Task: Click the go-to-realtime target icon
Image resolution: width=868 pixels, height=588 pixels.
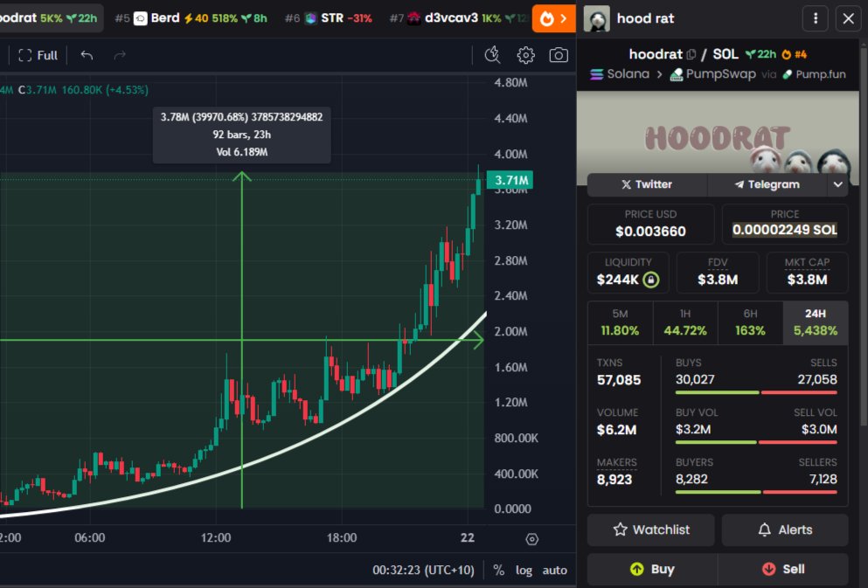Action: click(532, 539)
